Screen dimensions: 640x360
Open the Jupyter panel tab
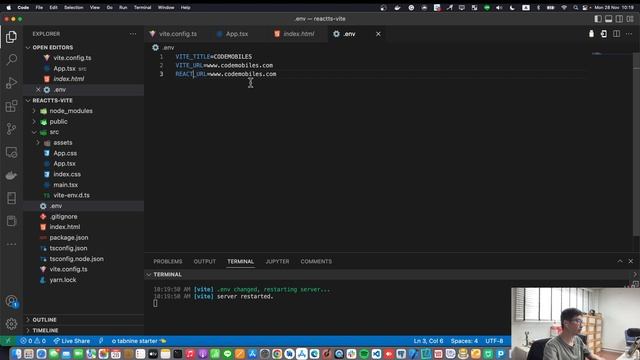[277, 261]
